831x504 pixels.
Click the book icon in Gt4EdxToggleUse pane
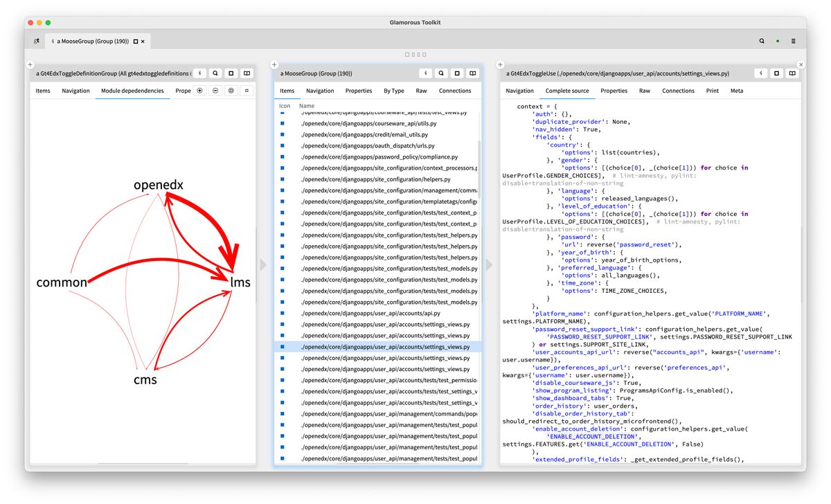pyautogui.click(x=792, y=73)
